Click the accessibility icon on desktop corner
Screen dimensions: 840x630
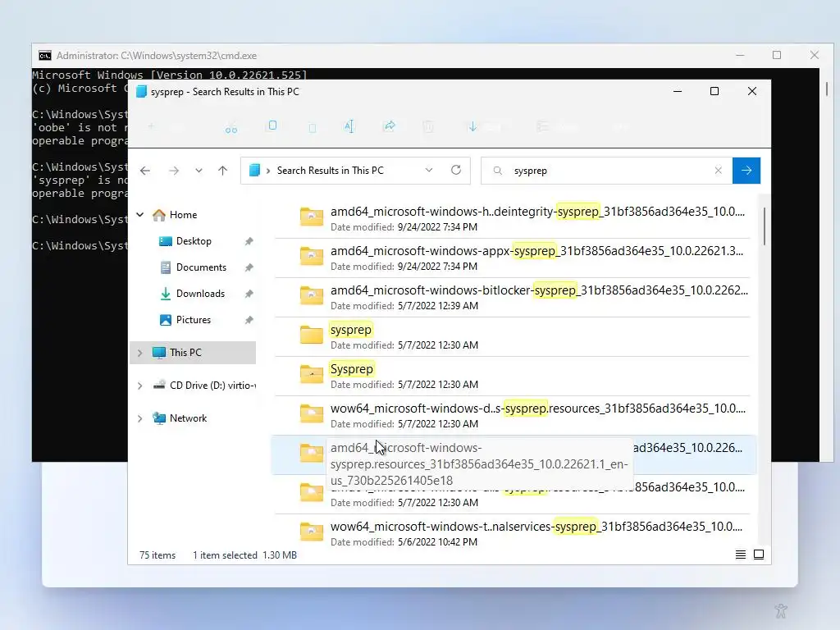point(781,610)
